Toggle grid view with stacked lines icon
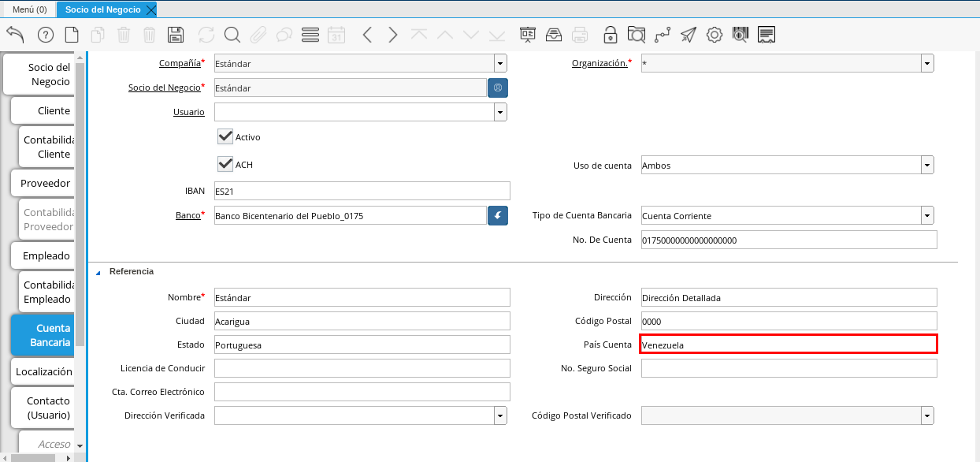 (x=310, y=35)
